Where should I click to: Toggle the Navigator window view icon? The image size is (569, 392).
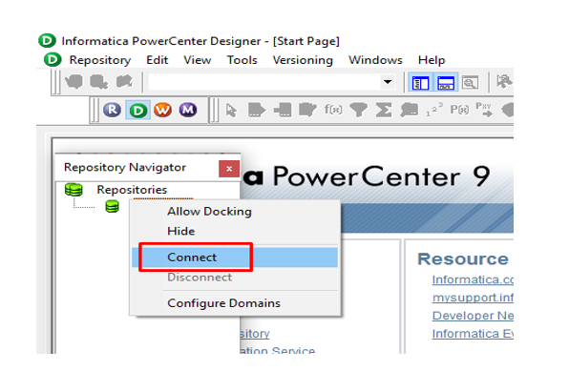tap(420, 83)
